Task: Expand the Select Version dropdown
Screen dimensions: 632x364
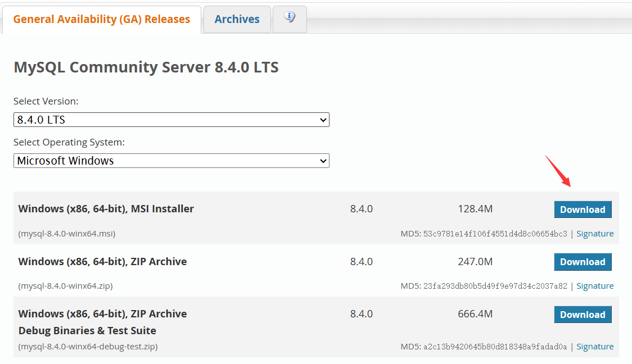Action: pos(171,120)
